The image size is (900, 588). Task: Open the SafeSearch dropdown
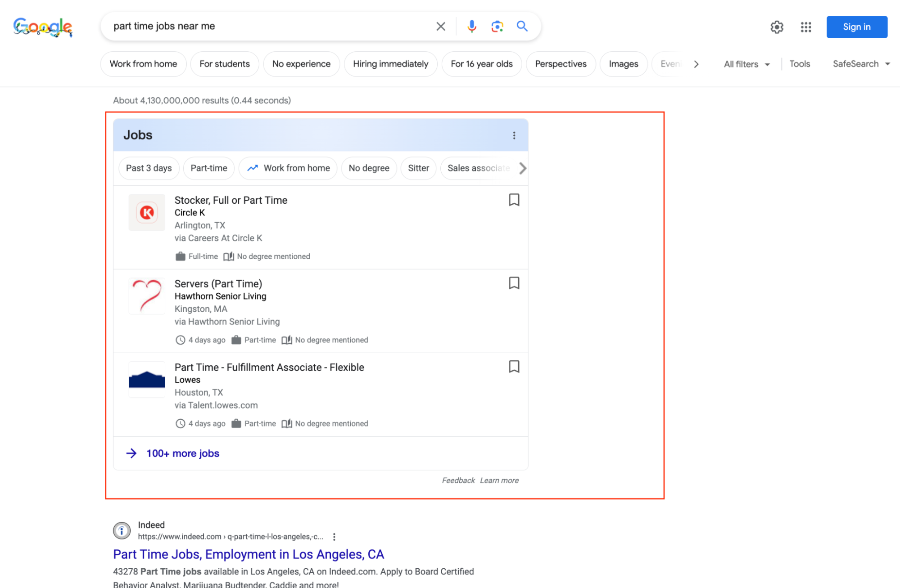(861, 64)
